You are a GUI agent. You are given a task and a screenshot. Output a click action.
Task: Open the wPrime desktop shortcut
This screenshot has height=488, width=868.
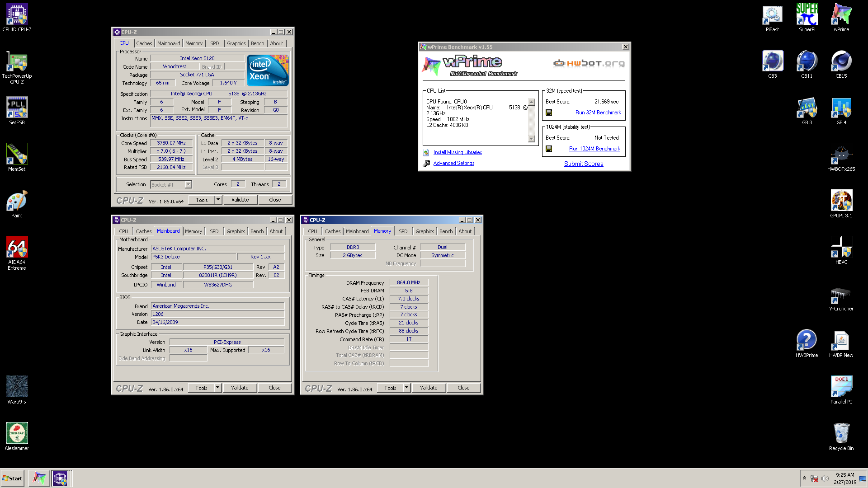coord(841,18)
